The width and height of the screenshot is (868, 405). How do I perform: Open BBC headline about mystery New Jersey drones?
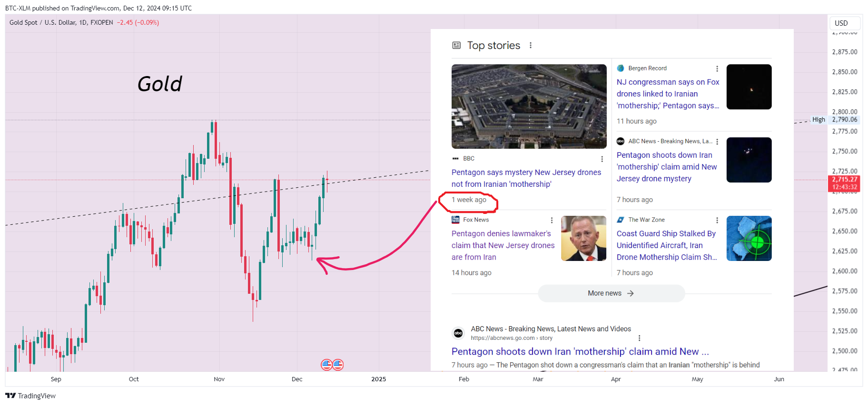click(526, 178)
